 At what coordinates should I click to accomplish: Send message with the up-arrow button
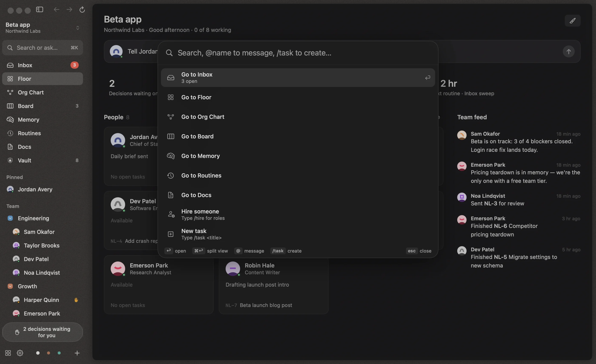568,51
